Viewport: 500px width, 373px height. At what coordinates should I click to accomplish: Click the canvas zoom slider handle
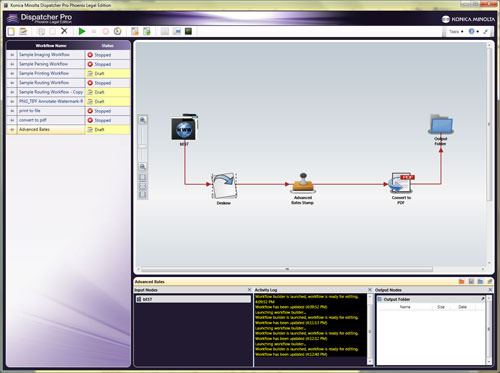pyautogui.click(x=143, y=146)
